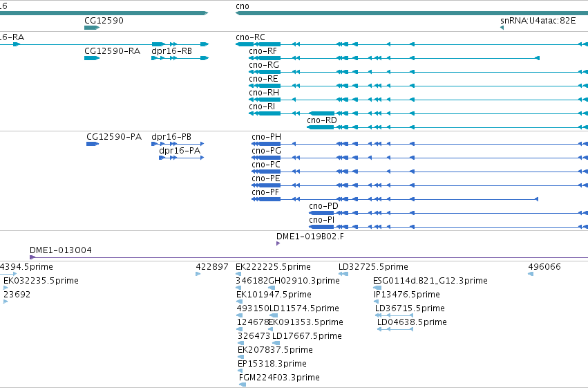Open the cno-PF protein label
Image resolution: width=588 pixels, height=388 pixels.
265,192
